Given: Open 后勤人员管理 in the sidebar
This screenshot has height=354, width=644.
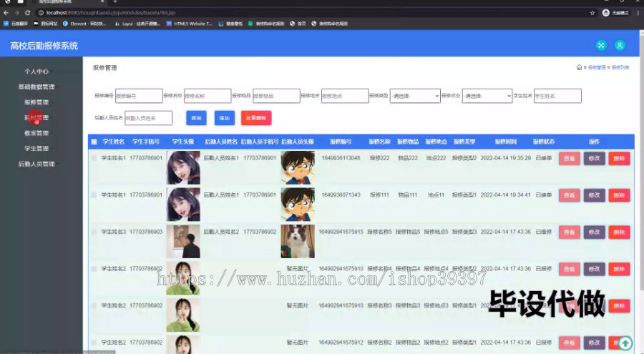Looking at the screenshot, I should 36,164.
